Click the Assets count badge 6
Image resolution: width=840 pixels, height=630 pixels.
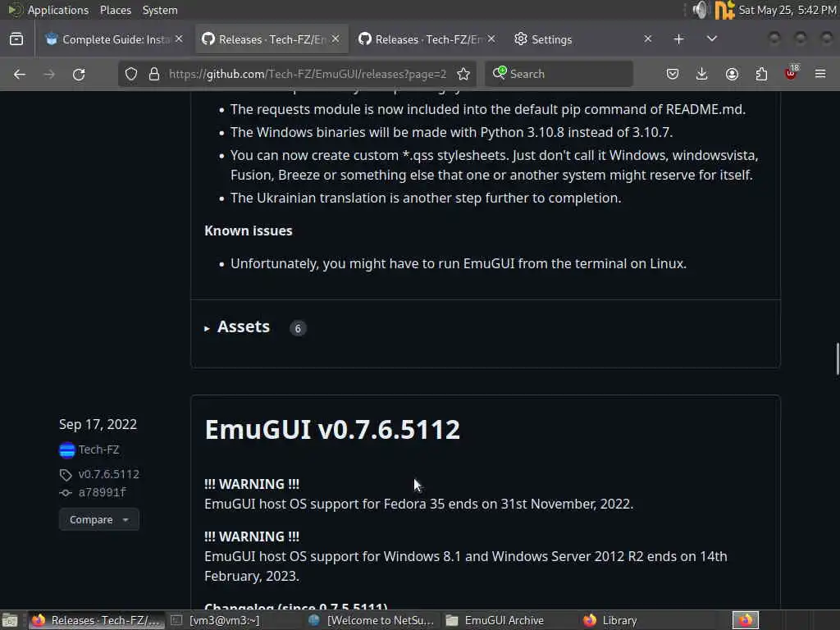coord(298,328)
